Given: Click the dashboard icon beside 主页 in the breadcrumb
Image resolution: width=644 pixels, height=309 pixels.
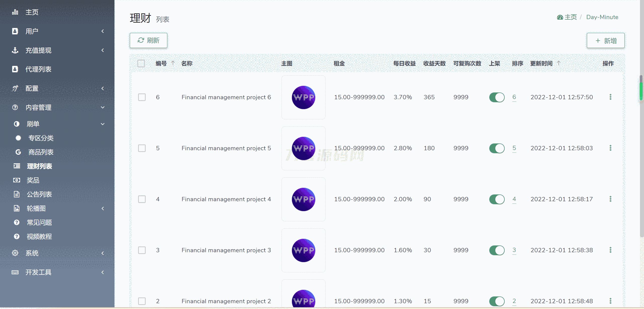Looking at the screenshot, I should pyautogui.click(x=560, y=17).
